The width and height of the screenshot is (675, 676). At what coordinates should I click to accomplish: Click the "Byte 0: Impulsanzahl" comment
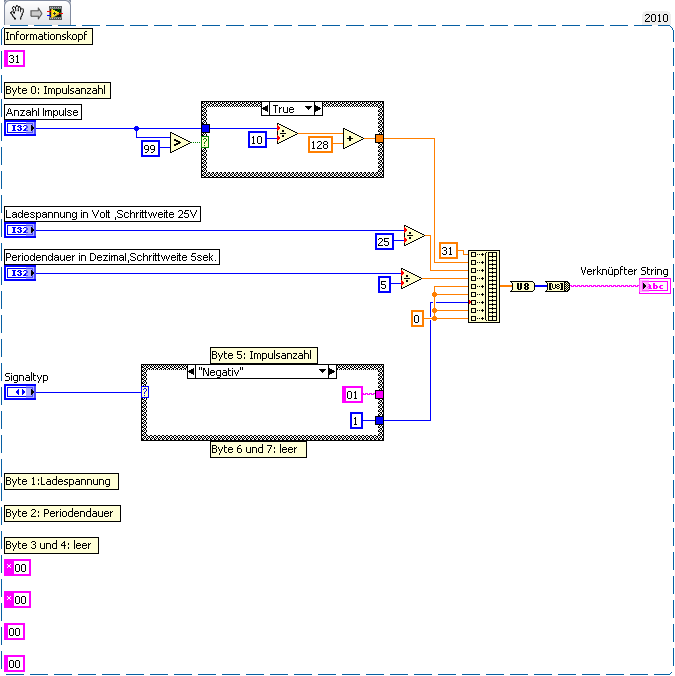point(57,90)
